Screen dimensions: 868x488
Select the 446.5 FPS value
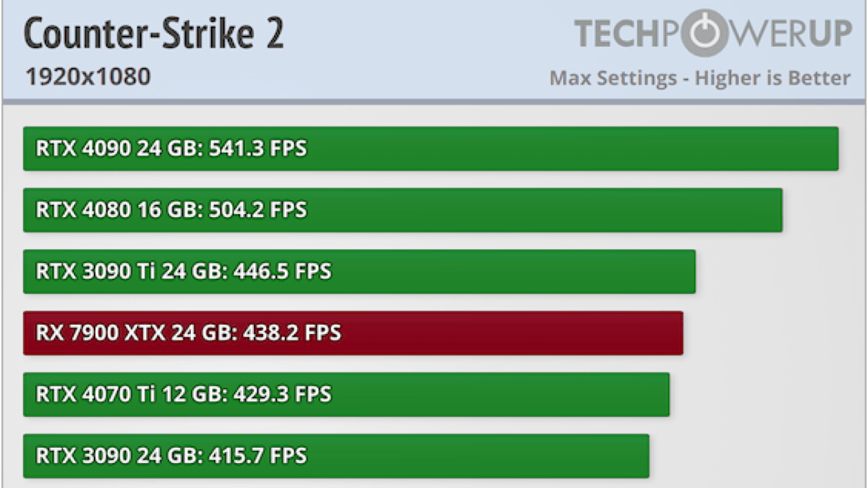[282, 271]
